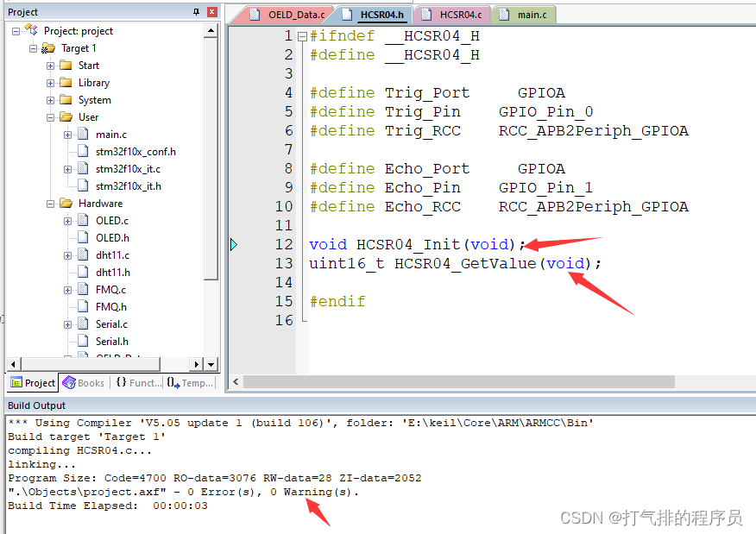
Task: Close the Project panel
Action: coord(211,11)
